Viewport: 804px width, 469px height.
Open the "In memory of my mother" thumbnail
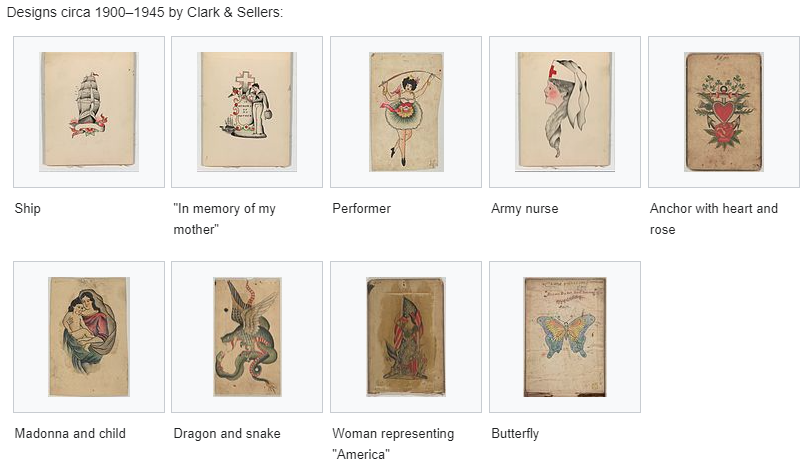click(247, 111)
